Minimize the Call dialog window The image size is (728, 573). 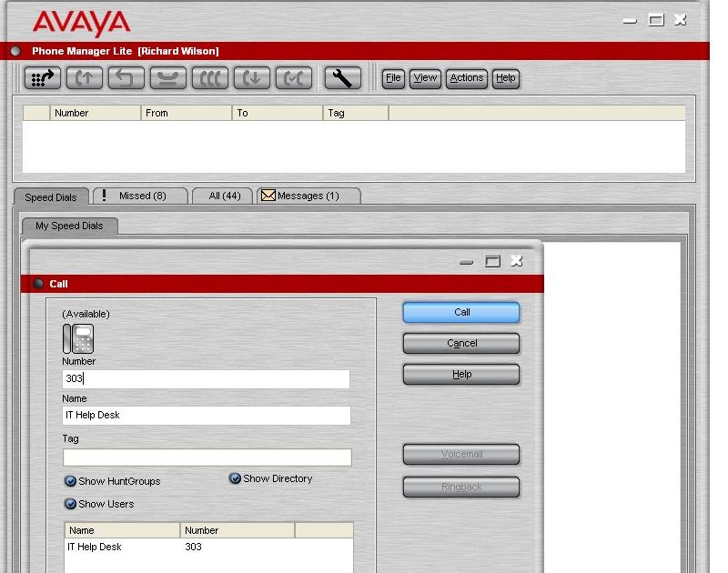click(466, 262)
